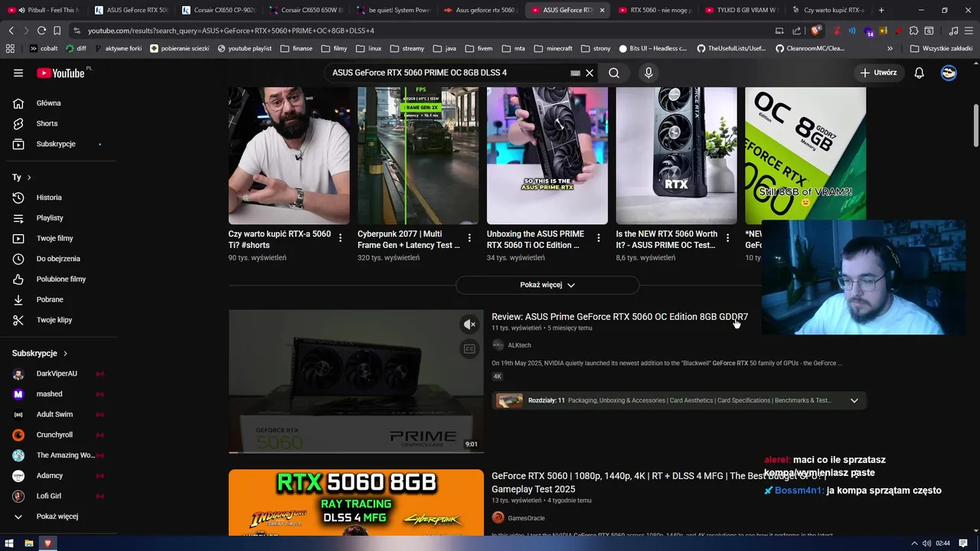
Task: Unmute the preview of ASUS Prime review video
Action: click(470, 324)
